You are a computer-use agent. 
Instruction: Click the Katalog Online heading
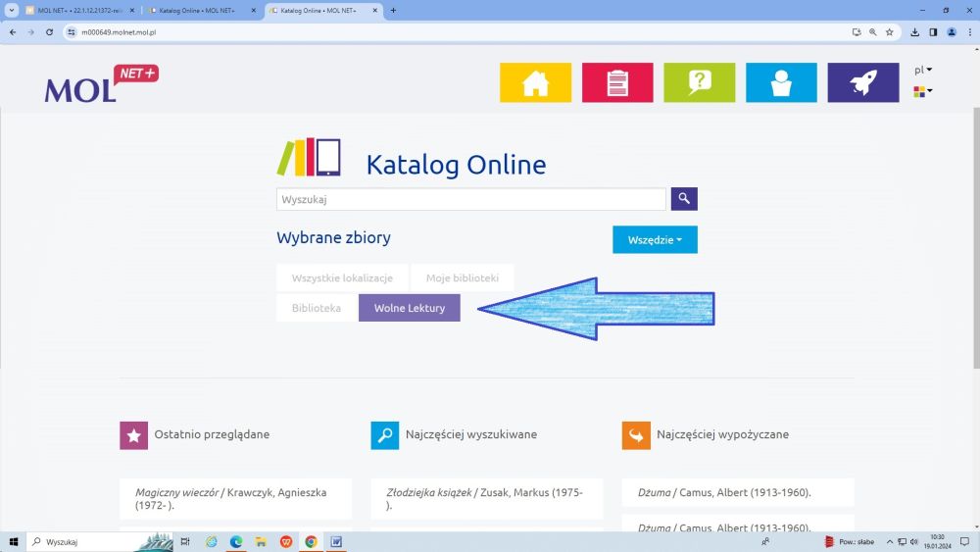[x=456, y=165]
